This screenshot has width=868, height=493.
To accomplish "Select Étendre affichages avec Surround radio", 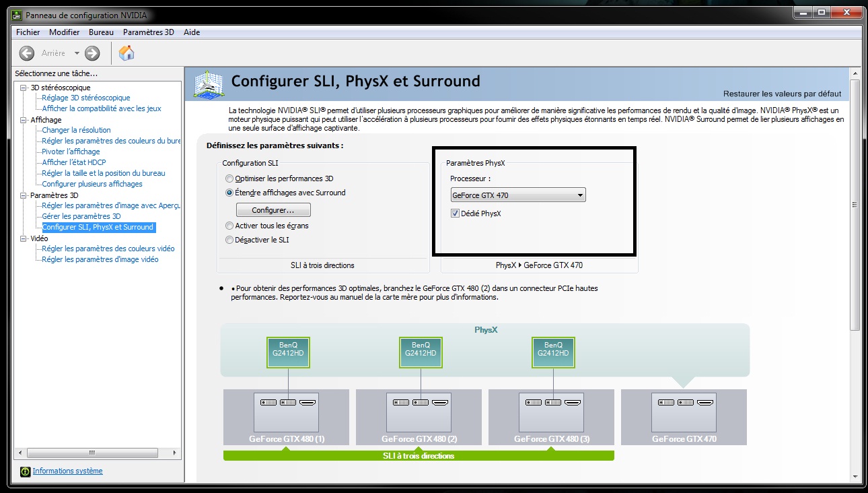I will (229, 193).
